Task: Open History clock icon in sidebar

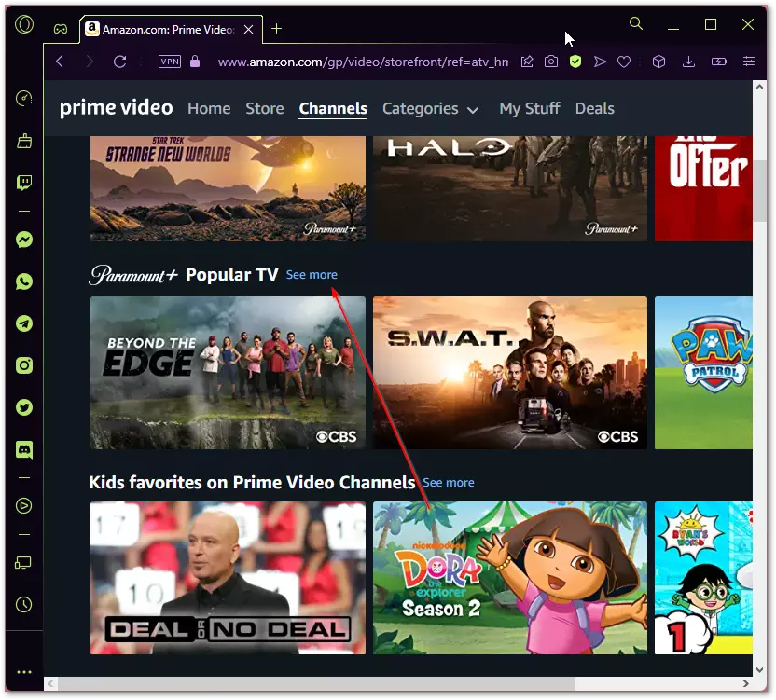Action: point(23,604)
